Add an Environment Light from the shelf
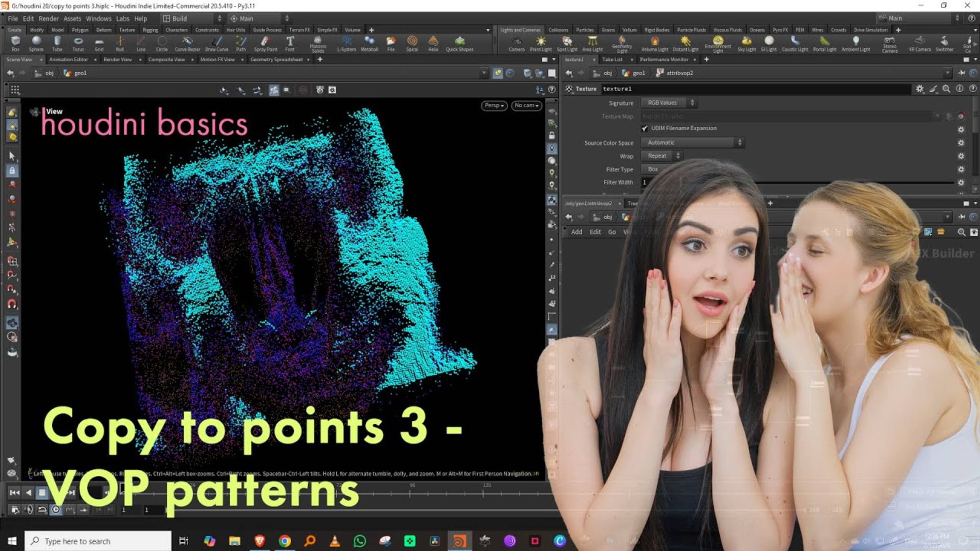This screenshot has width=980, height=551. [718, 43]
